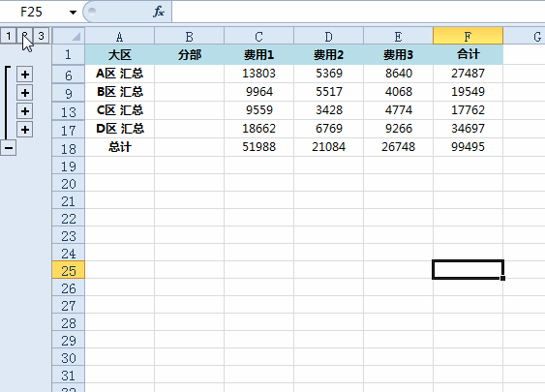
Task: Click the 分部 header cell
Action: (190, 54)
